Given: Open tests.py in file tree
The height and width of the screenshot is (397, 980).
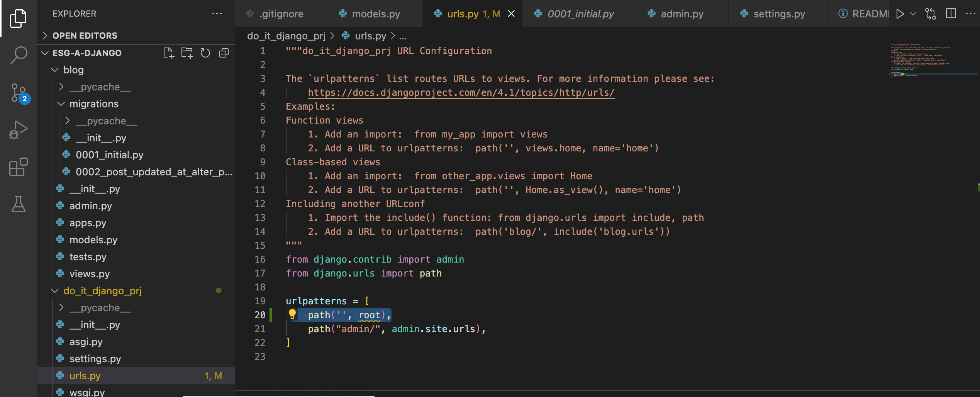Looking at the screenshot, I should point(136,257).
